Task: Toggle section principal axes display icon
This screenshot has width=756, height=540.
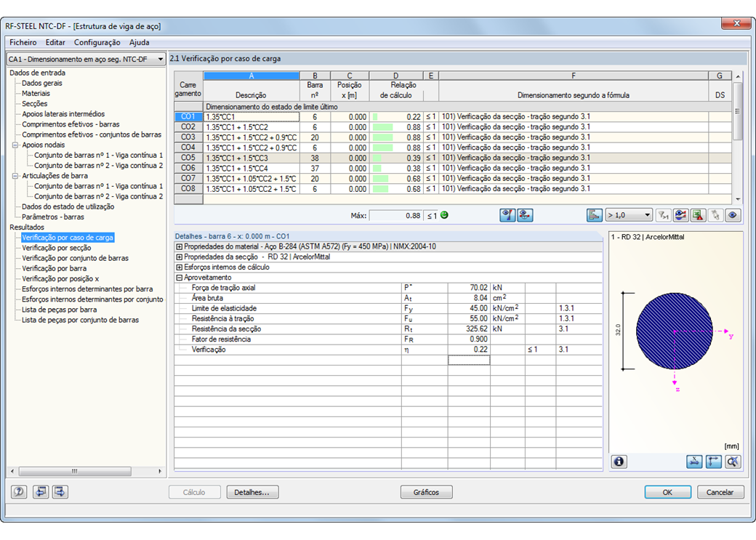Action: [x=714, y=462]
